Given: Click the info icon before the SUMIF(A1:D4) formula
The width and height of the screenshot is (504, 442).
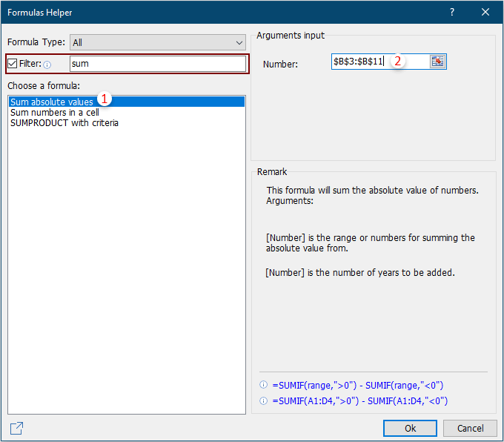Looking at the screenshot, I should click(263, 401).
